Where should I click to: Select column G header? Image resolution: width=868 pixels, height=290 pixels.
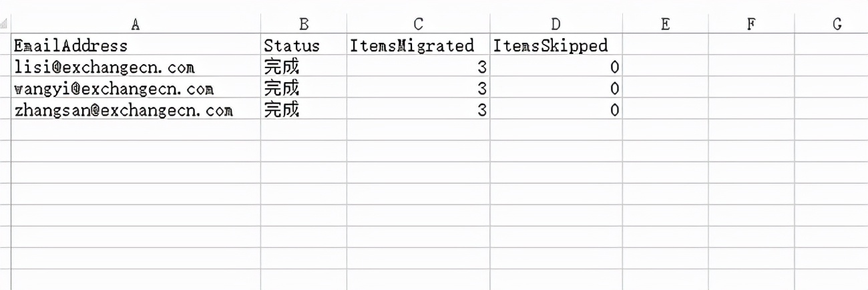point(837,24)
